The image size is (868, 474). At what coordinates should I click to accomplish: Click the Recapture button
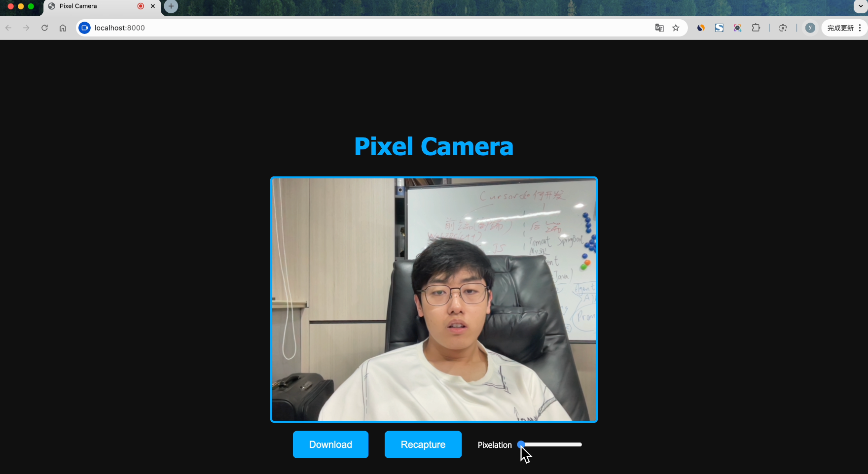[423, 444]
